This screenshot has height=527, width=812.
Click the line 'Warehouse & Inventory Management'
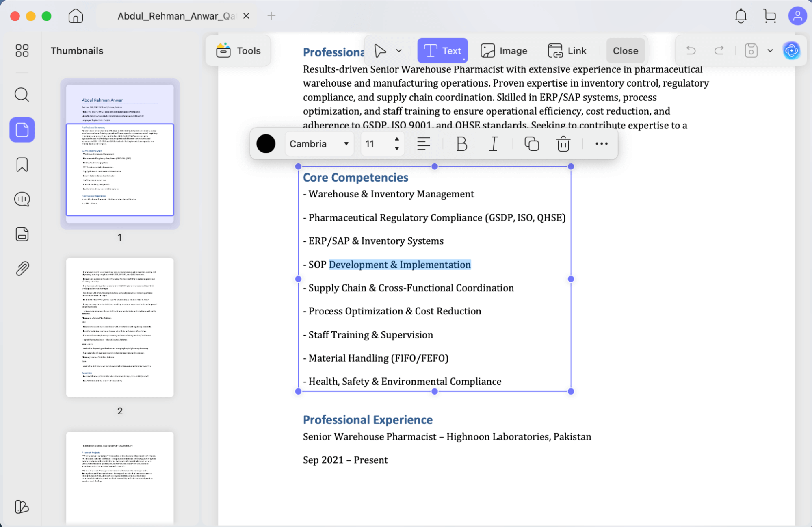click(x=389, y=194)
